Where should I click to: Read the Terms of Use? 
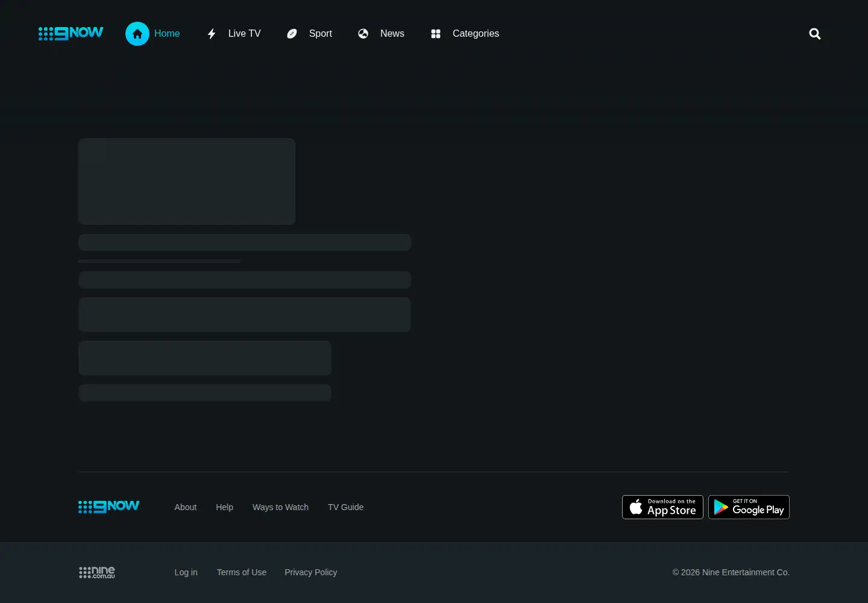[x=242, y=572]
